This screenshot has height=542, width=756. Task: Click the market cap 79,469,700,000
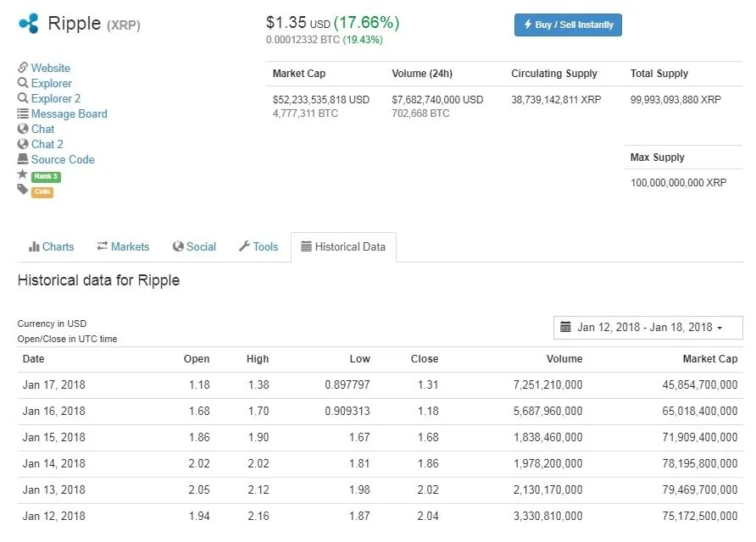point(699,490)
